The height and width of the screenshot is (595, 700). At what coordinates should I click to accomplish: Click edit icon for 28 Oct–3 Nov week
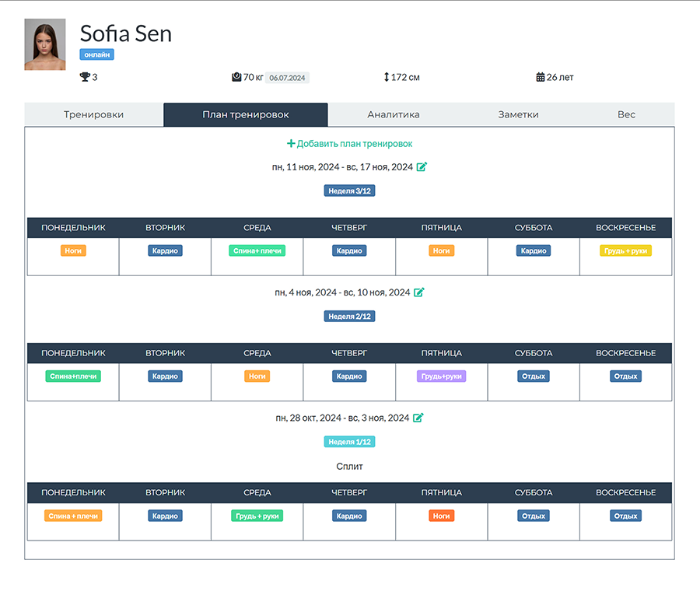[418, 418]
